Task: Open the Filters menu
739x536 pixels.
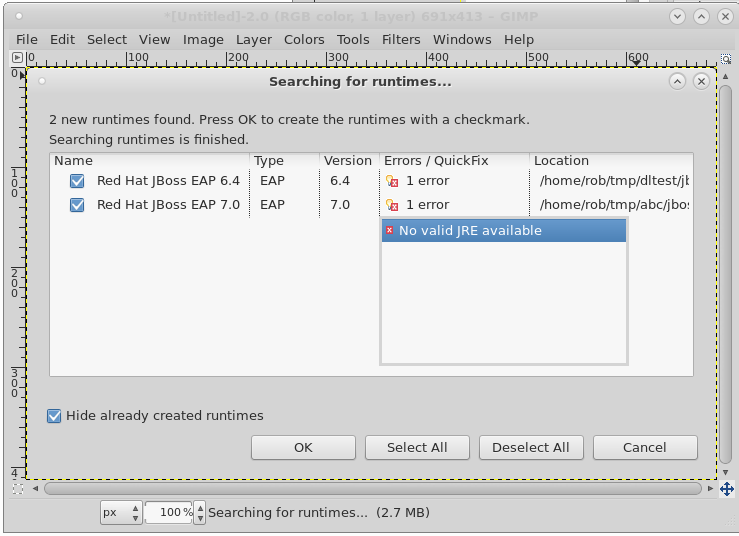Action: click(x=401, y=39)
